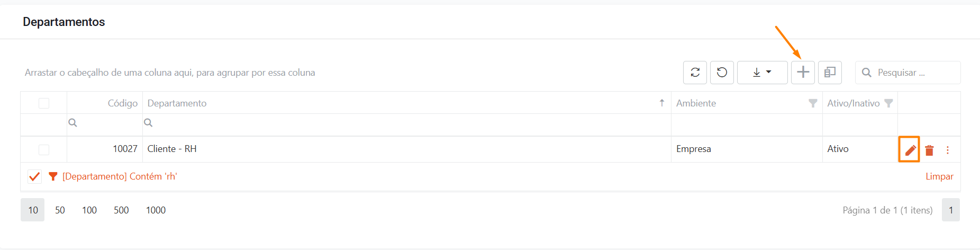The height and width of the screenshot is (250, 980).
Task: Click the refresh data icon in the toolbar
Action: 695,73
